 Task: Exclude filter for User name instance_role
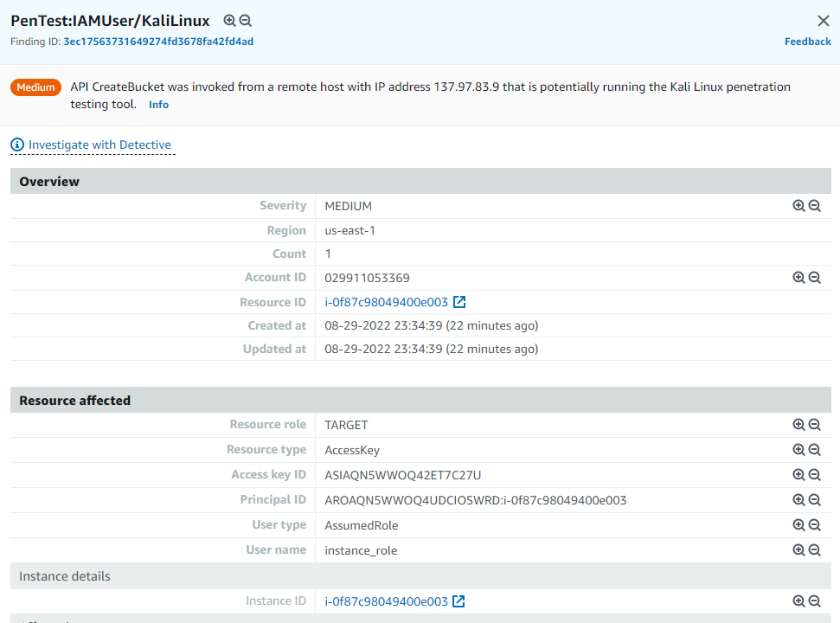(815, 550)
